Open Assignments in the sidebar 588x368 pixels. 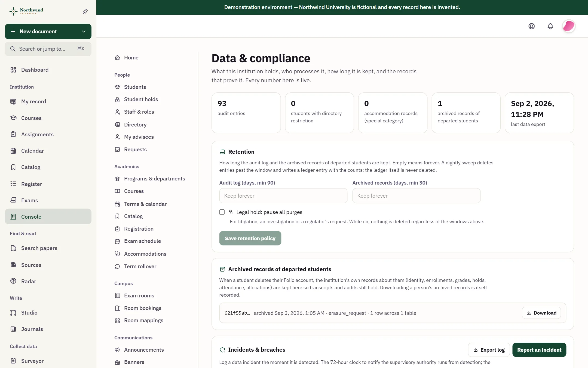[48, 134]
